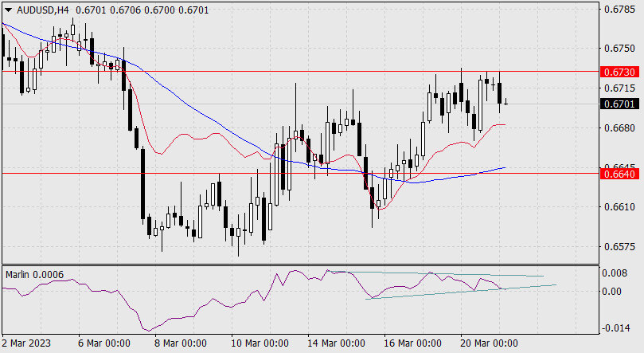This screenshot has width=644, height=353.
Task: Click -0.014 on the Marlin scale
Action: [x=614, y=328]
